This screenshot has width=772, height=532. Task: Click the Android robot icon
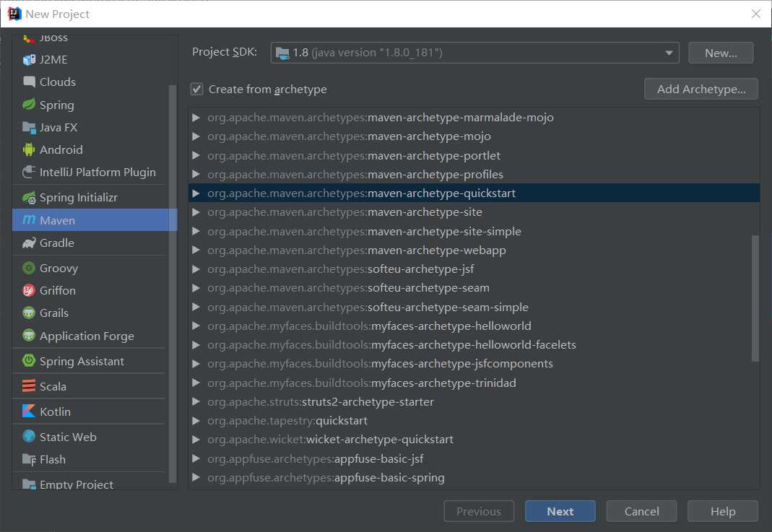click(x=29, y=149)
